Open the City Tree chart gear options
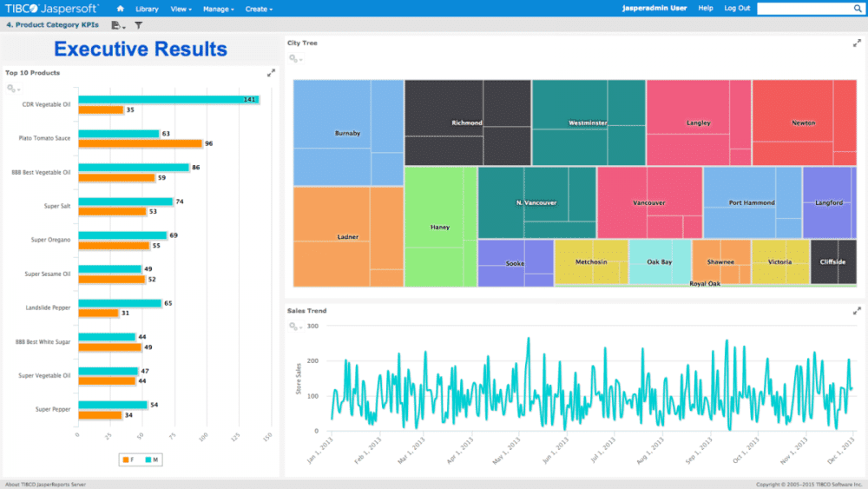Screen dimensions: 868x489 pyautogui.click(x=294, y=59)
